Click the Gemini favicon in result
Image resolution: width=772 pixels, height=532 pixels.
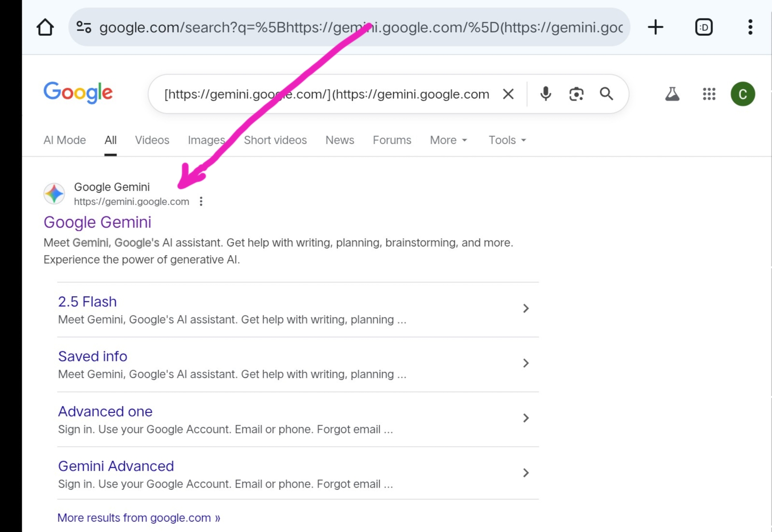pos(54,194)
